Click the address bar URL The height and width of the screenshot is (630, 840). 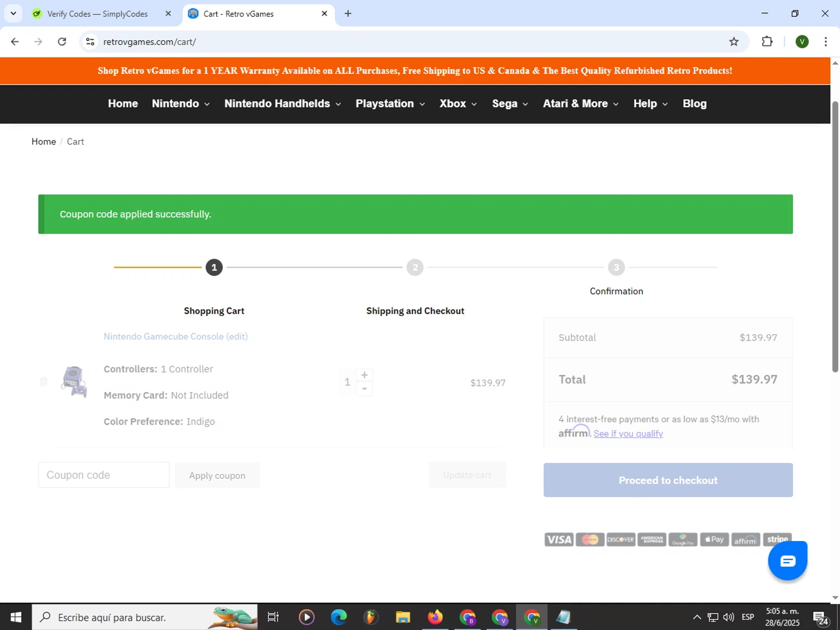click(x=150, y=42)
